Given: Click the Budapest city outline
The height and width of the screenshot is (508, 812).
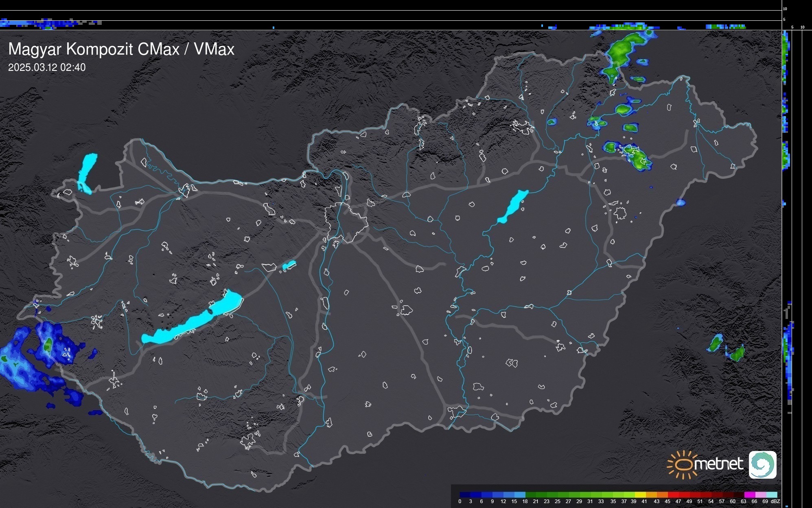Looking at the screenshot, I should pos(347,222).
